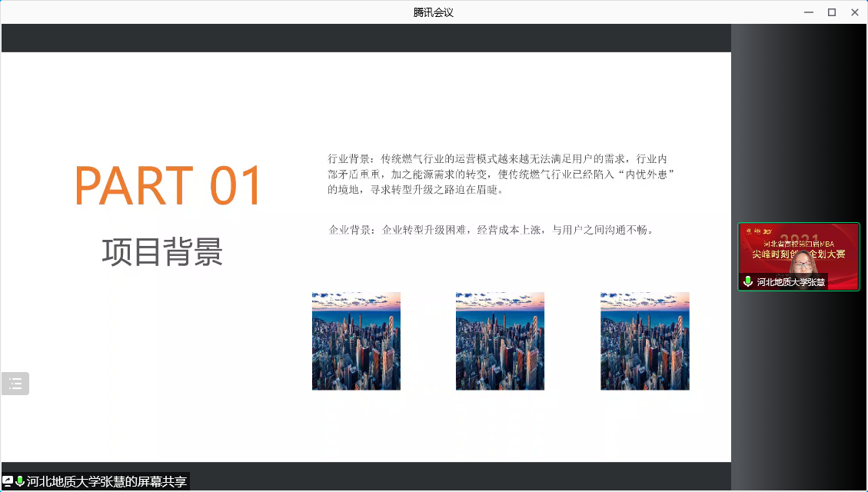This screenshot has height=492, width=868.
Task: Click the green microphone icon beside screen share label
Action: (20, 482)
